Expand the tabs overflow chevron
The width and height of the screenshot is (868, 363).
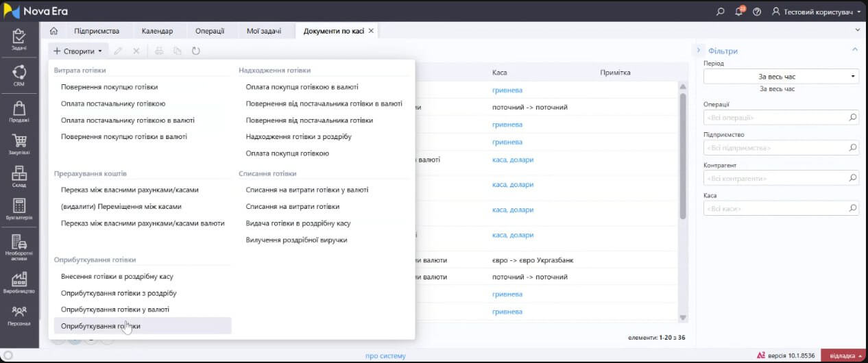pyautogui.click(x=857, y=30)
